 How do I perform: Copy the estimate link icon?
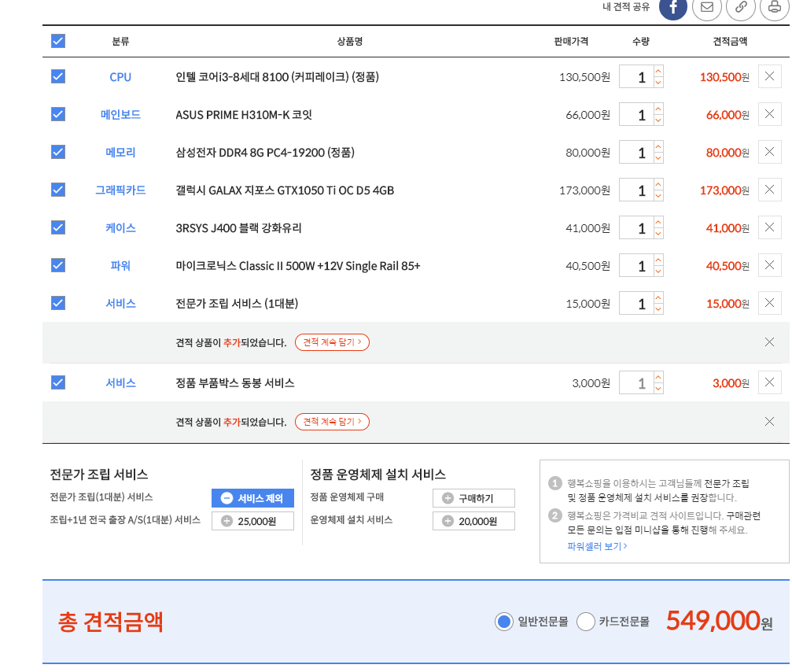tap(740, 7)
